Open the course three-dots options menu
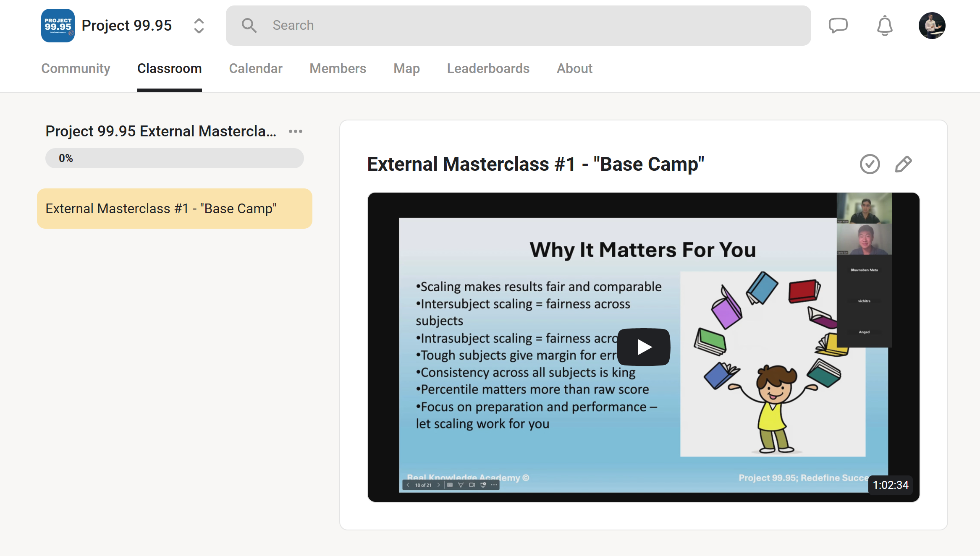 point(296,131)
